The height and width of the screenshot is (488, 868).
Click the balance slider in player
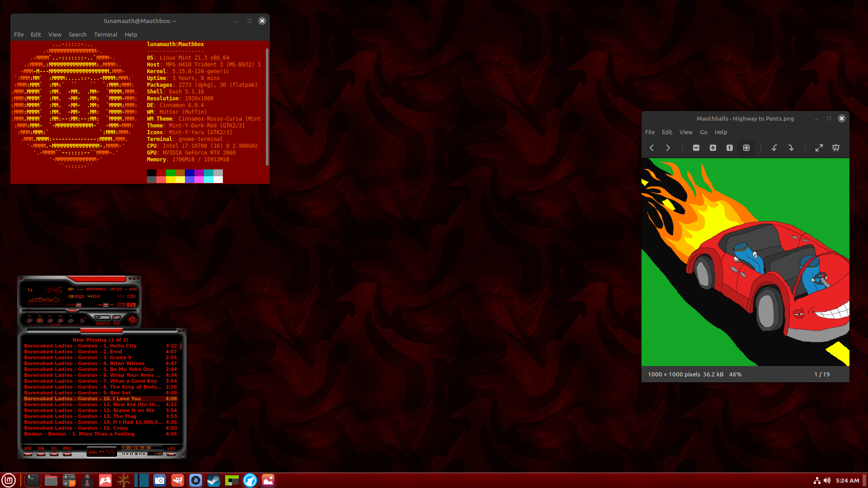(x=106, y=305)
